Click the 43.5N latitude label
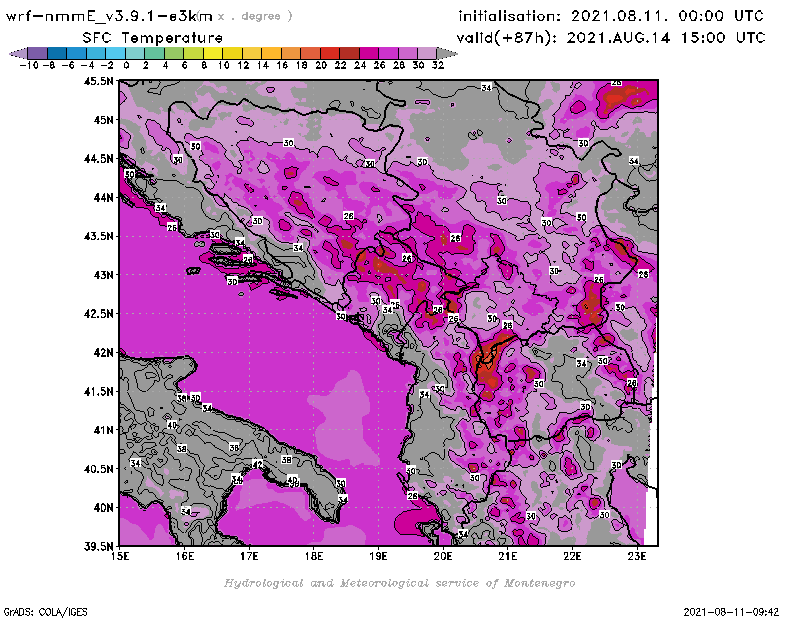Image resolution: width=800 pixels, height=618 pixels. tap(98, 236)
